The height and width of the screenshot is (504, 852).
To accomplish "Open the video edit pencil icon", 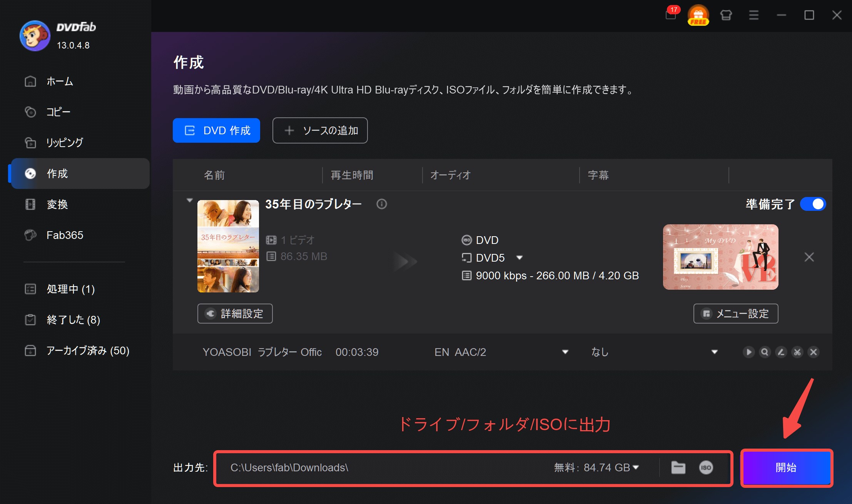I will click(781, 352).
